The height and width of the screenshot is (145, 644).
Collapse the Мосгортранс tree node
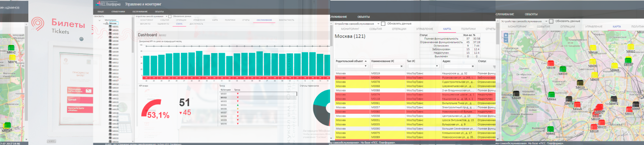point(99,20)
